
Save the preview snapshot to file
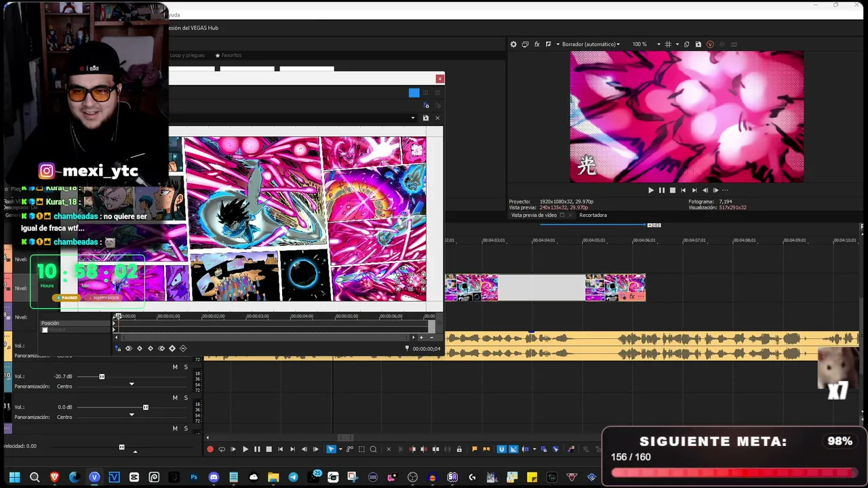tap(698, 45)
